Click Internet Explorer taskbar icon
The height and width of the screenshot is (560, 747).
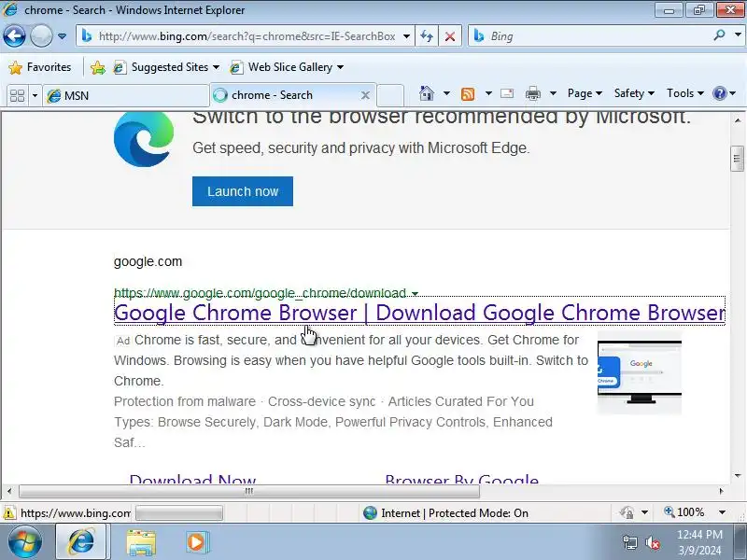82,542
